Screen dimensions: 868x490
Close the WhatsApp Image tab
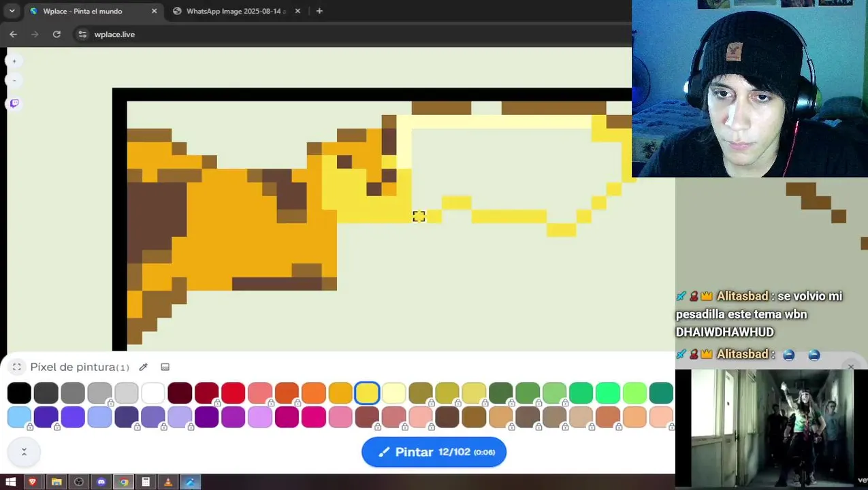(x=298, y=11)
